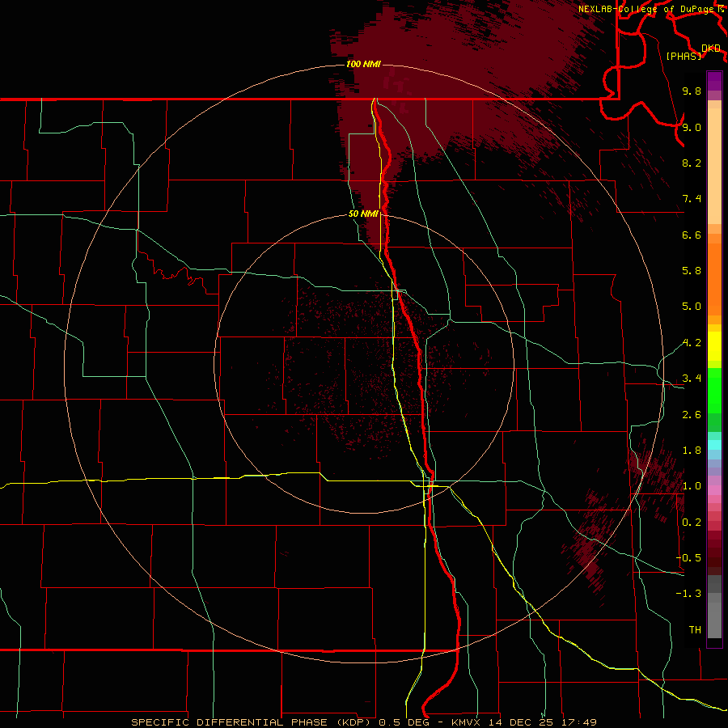Click the yellow band of the color bar

(x=714, y=346)
